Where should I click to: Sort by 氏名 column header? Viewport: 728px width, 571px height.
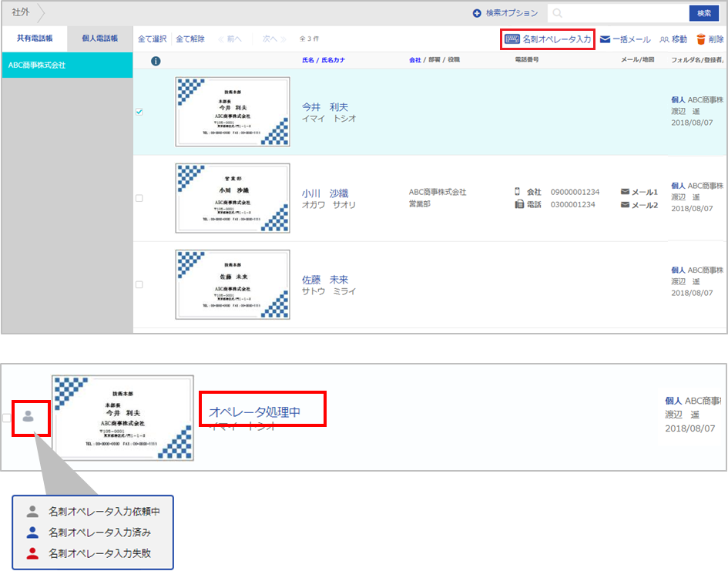click(310, 60)
